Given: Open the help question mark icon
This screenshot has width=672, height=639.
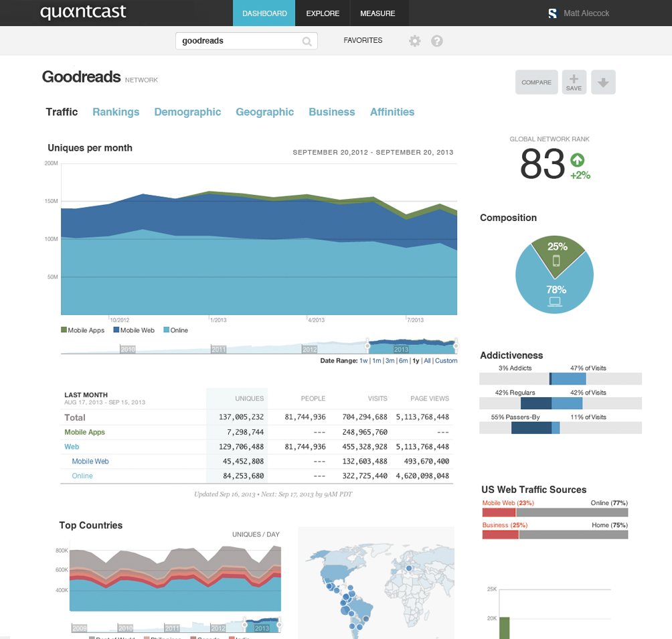Looking at the screenshot, I should tap(436, 41).
